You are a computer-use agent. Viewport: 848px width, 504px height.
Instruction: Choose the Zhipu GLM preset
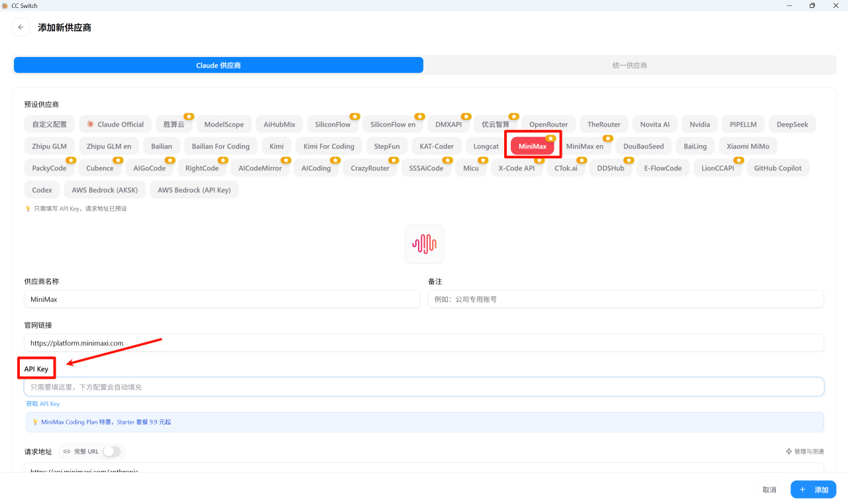(50, 146)
